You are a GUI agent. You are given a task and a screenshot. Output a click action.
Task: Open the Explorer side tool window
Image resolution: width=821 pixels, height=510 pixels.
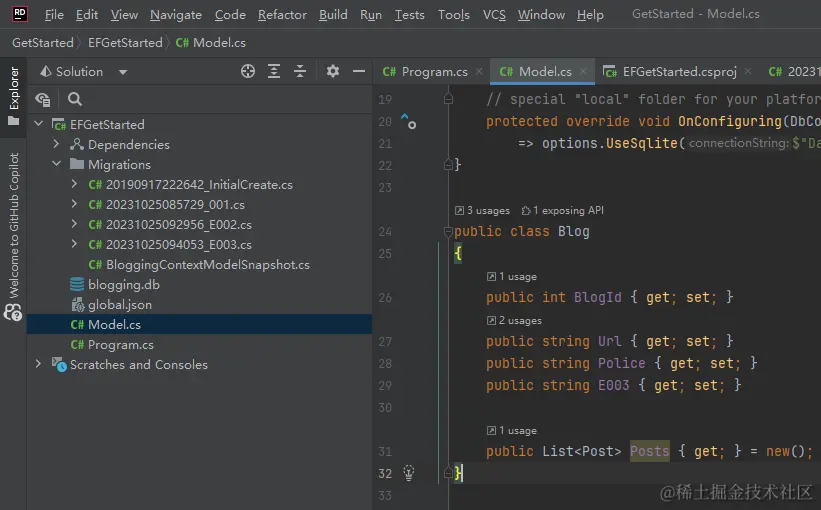click(14, 96)
